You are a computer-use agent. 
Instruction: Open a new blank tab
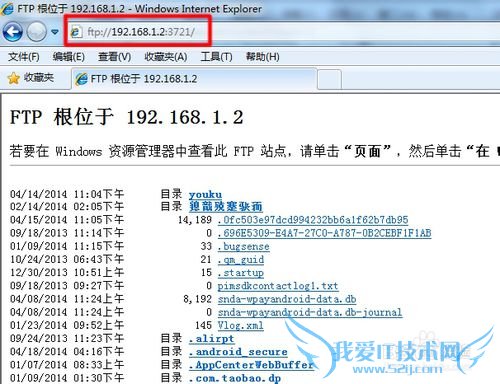click(329, 80)
